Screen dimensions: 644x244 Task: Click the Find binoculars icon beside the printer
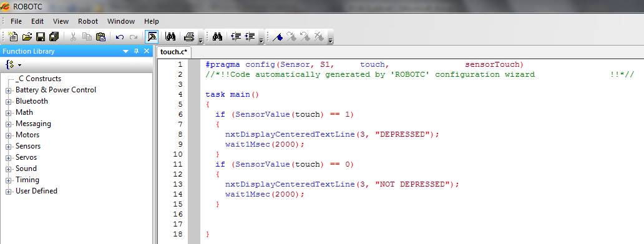click(x=170, y=37)
